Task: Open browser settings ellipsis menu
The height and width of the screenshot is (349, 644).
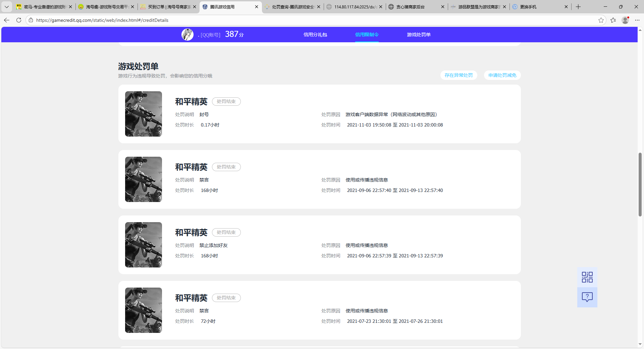Action: (637, 20)
